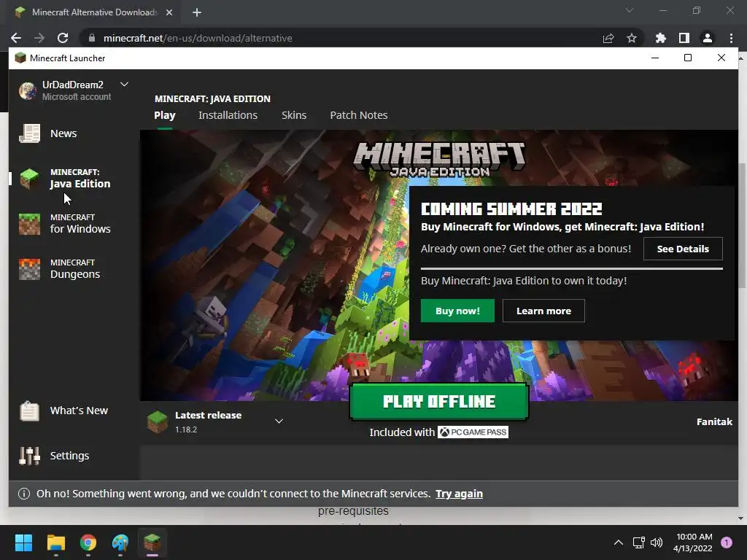The height and width of the screenshot is (560, 747).
Task: Open volume control in system tray
Action: tap(657, 542)
